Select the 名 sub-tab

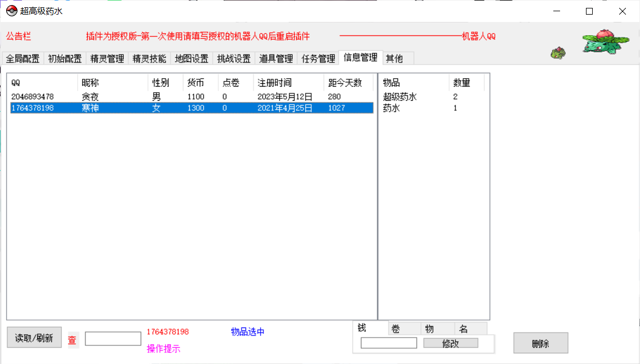click(x=463, y=329)
